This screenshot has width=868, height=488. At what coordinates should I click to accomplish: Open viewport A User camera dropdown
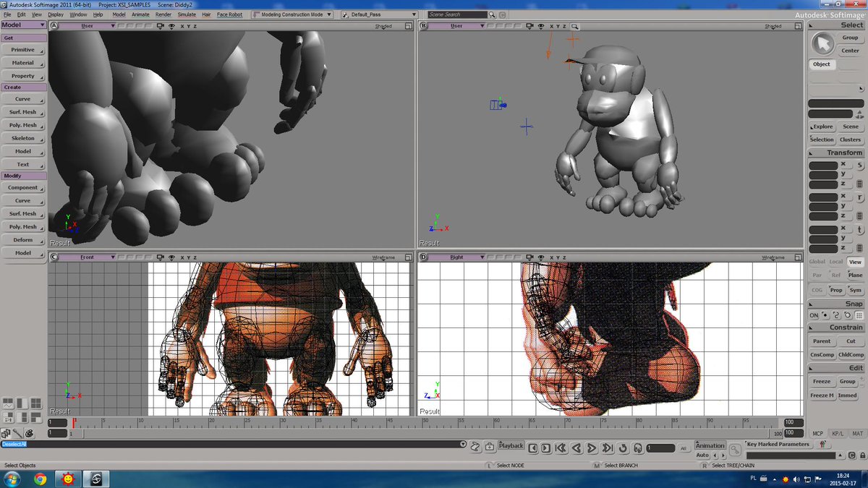click(87, 26)
